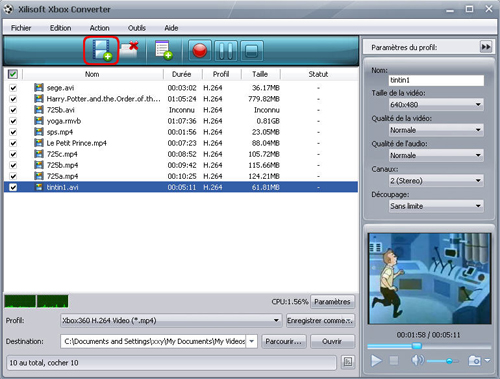Open the Canaux dropdown
Screen dimensions: 500x379
coord(436,181)
